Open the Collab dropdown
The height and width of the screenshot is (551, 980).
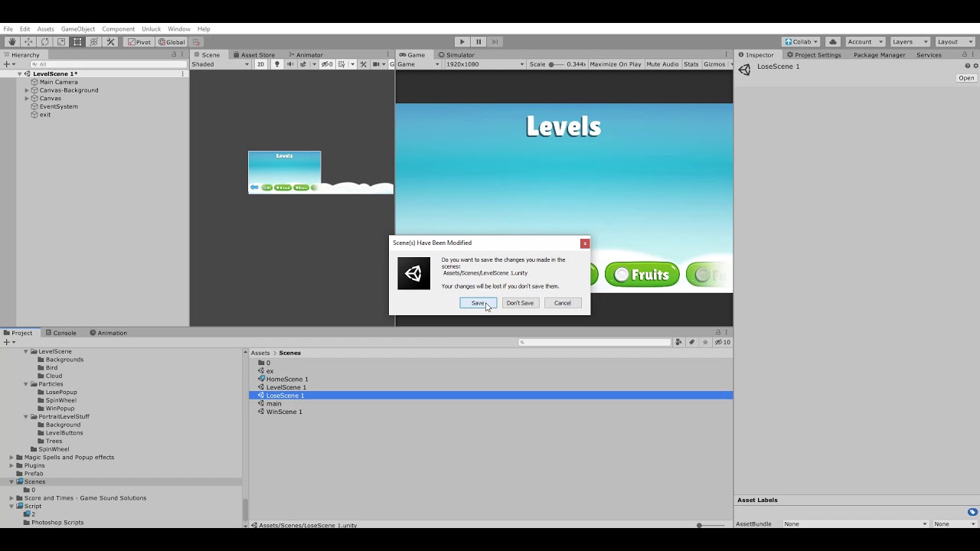pyautogui.click(x=802, y=42)
